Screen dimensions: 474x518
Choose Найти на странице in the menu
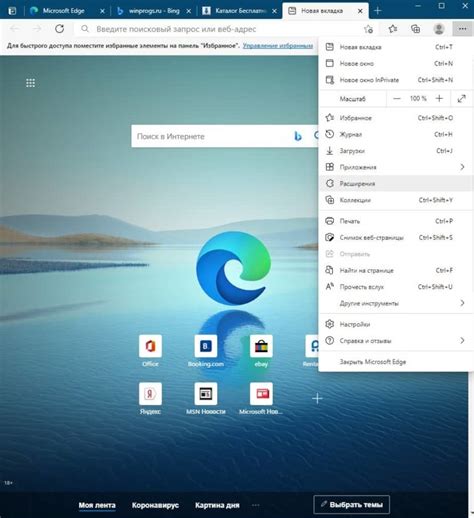(x=396, y=270)
